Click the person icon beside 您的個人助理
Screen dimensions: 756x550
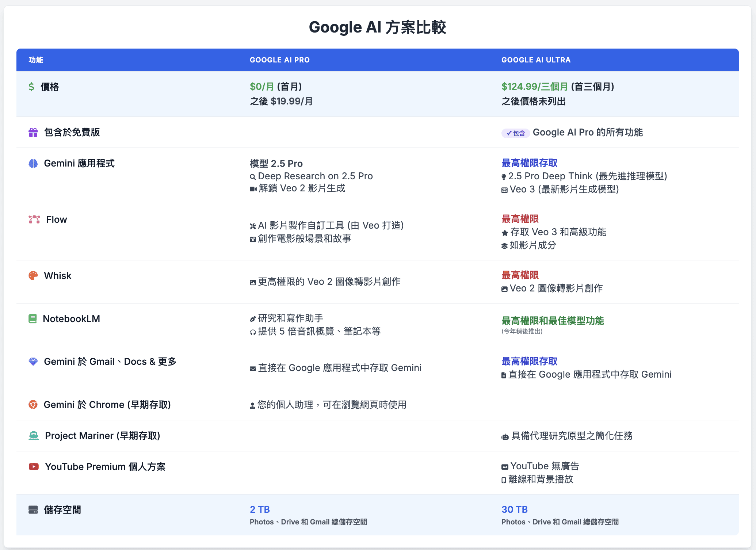[x=252, y=406]
